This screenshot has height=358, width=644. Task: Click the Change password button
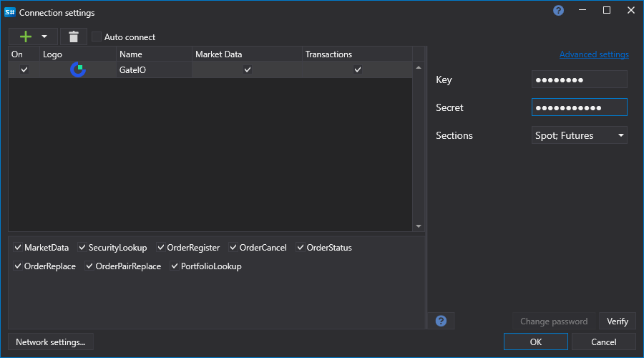554,321
